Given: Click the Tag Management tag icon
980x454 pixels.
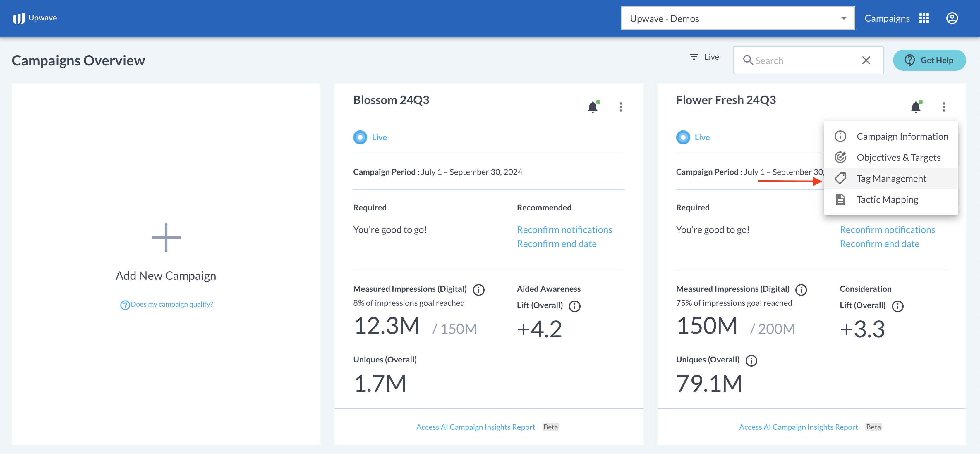Looking at the screenshot, I should [x=840, y=179].
